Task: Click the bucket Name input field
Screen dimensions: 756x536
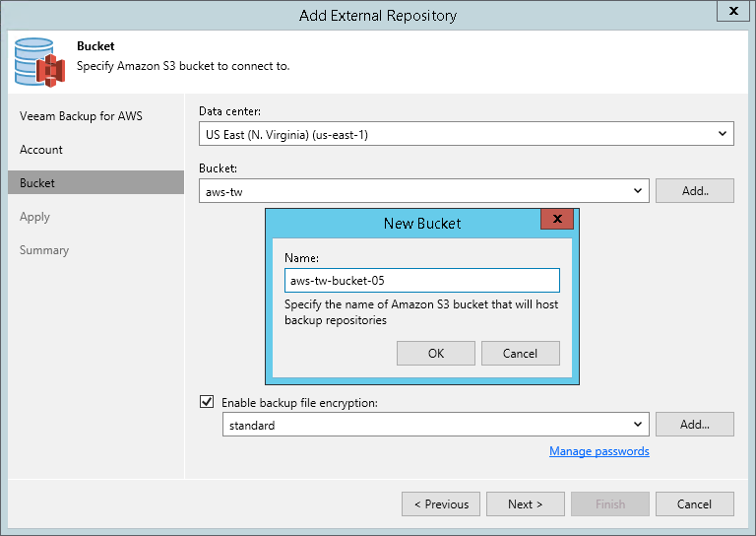Action: pos(422,280)
